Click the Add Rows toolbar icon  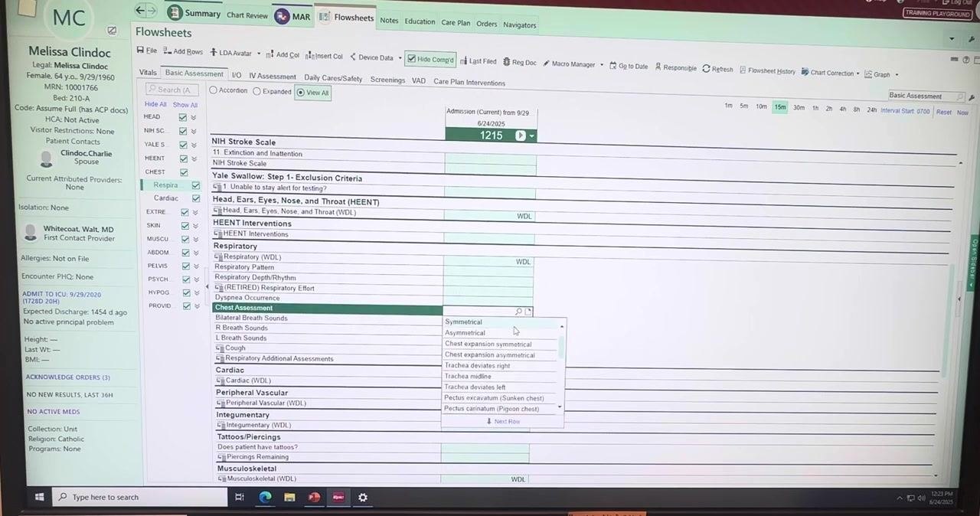coord(168,51)
